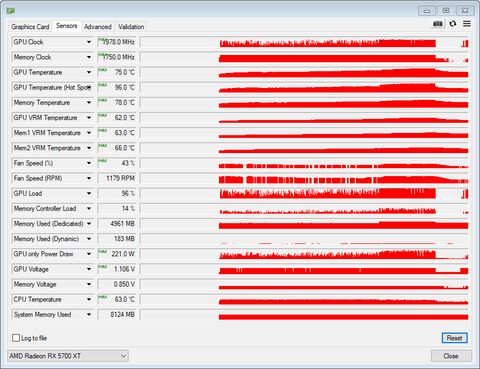Screen dimensions: 480x369
Task: Click the GPU only Power Draw graph
Action: pyautogui.click(x=304, y=254)
